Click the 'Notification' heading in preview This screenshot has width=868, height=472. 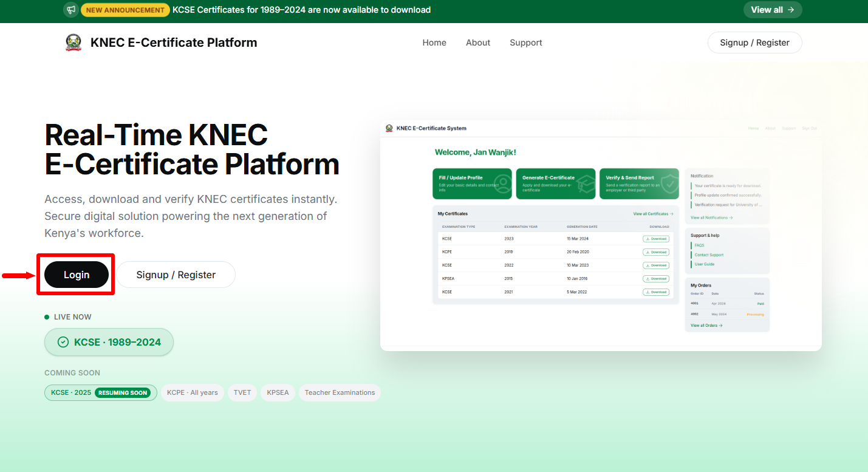coord(702,176)
